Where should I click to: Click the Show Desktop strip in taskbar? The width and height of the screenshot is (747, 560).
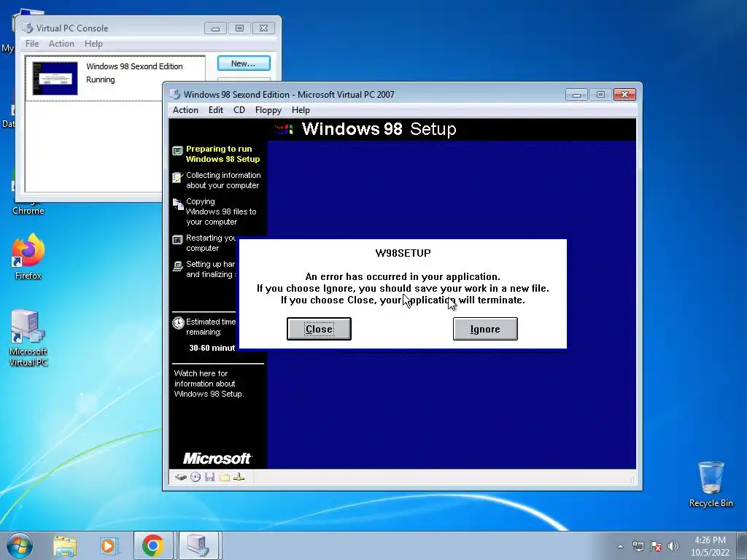click(x=743, y=545)
